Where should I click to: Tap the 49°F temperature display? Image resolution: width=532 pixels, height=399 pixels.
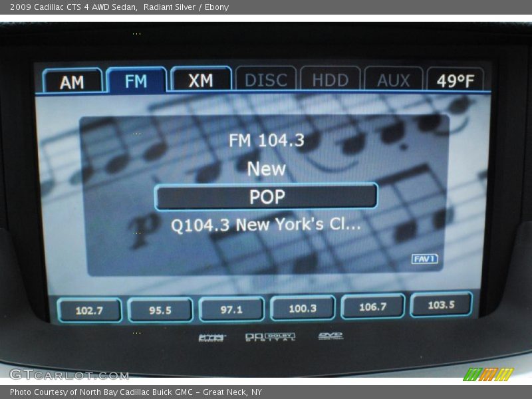click(x=456, y=80)
